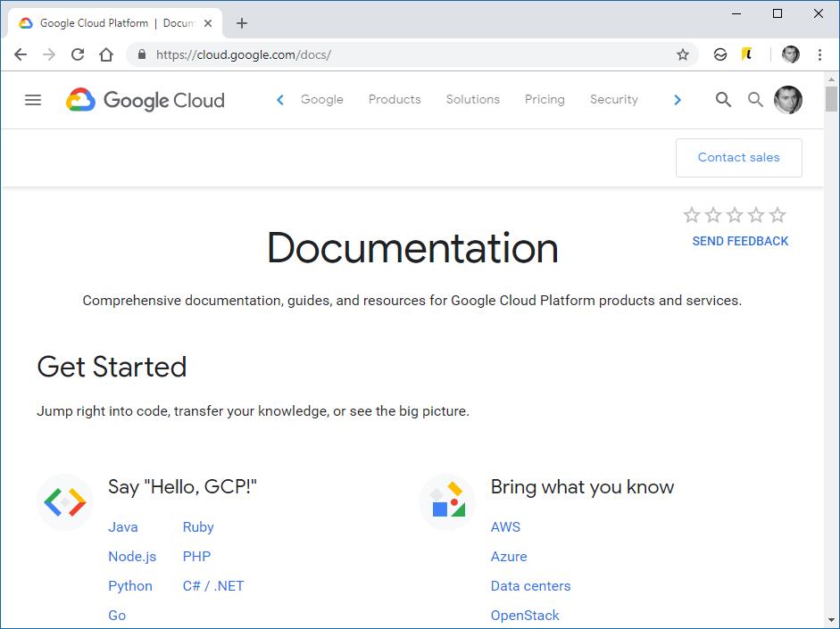
Task: Open the Solutions nav tab
Action: coord(473,100)
